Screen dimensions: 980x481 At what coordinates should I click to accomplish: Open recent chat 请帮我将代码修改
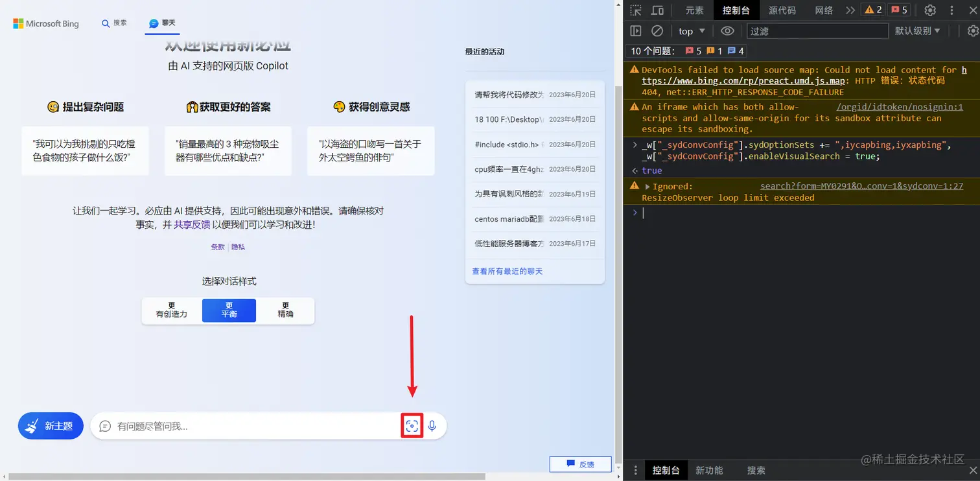coord(535,95)
